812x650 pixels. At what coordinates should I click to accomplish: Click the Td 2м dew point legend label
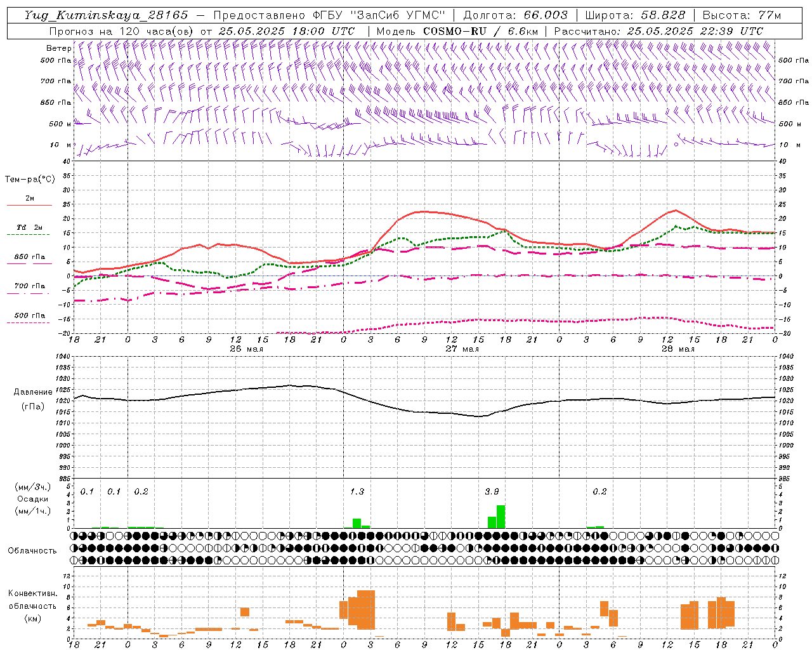click(x=30, y=227)
